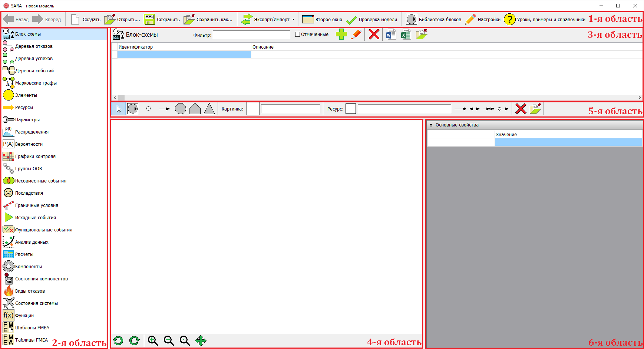Enable the Отмеченные checkbox

pos(297,34)
